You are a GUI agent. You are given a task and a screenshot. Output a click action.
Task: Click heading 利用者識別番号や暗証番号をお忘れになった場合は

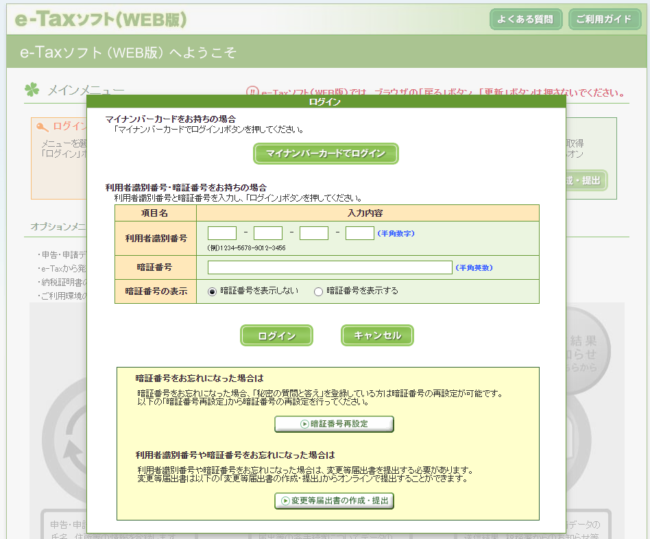(x=235, y=455)
